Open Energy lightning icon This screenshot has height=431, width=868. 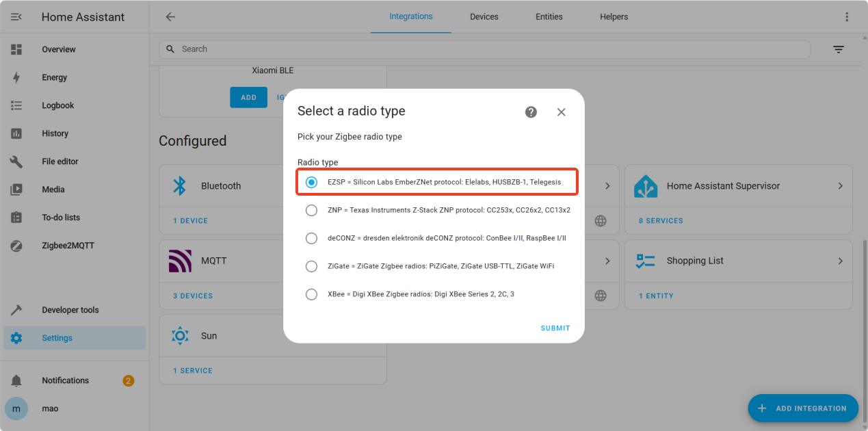[16, 77]
